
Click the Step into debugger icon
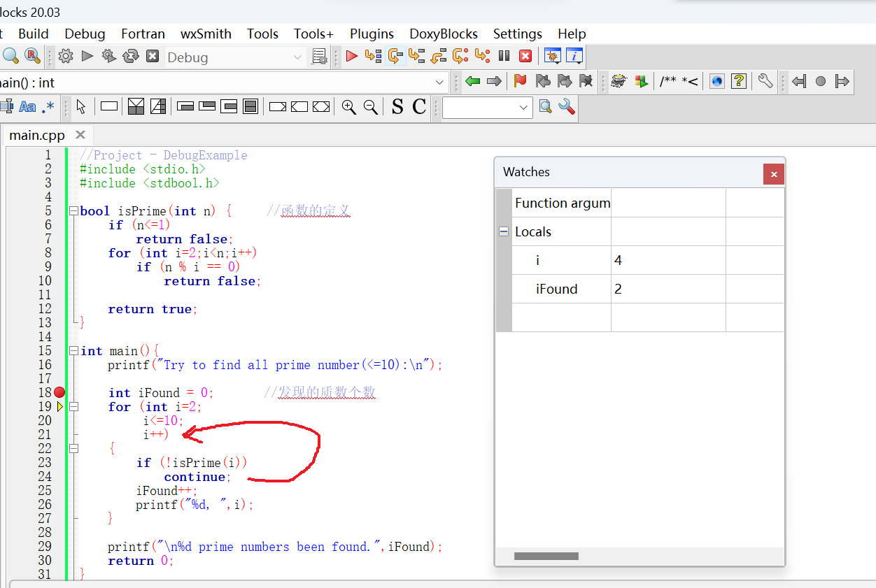(417, 56)
